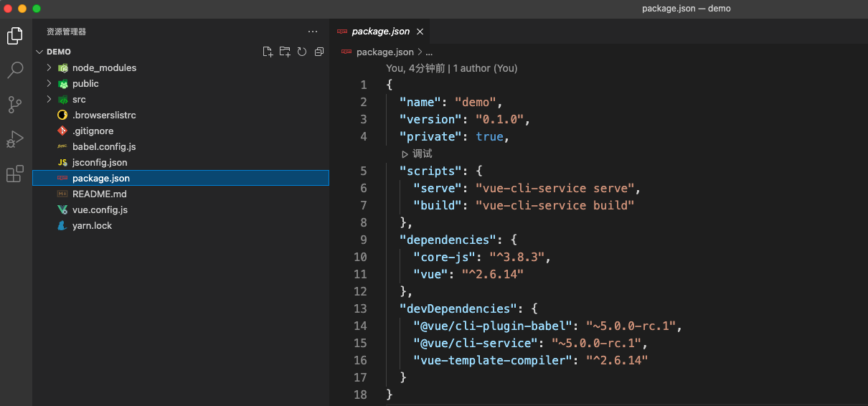Image resolution: width=868 pixels, height=406 pixels.
Task: Click the yarn.lock file icon
Action: 62,225
